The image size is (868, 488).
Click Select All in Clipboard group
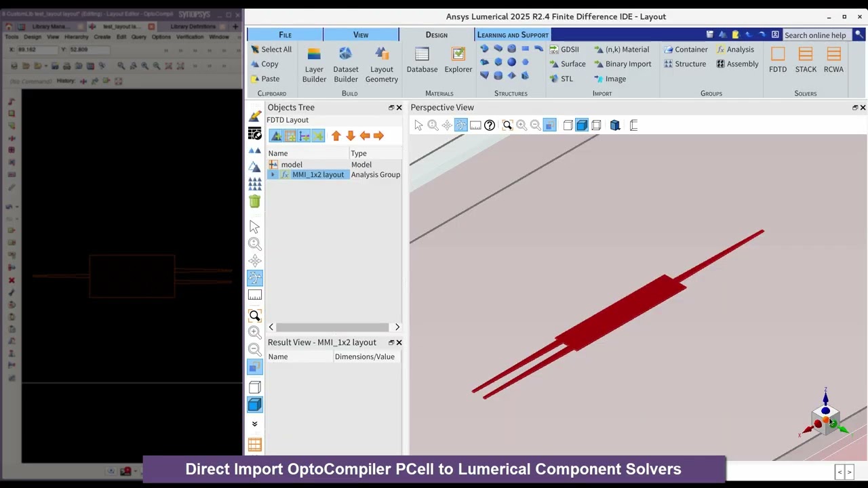pos(271,49)
